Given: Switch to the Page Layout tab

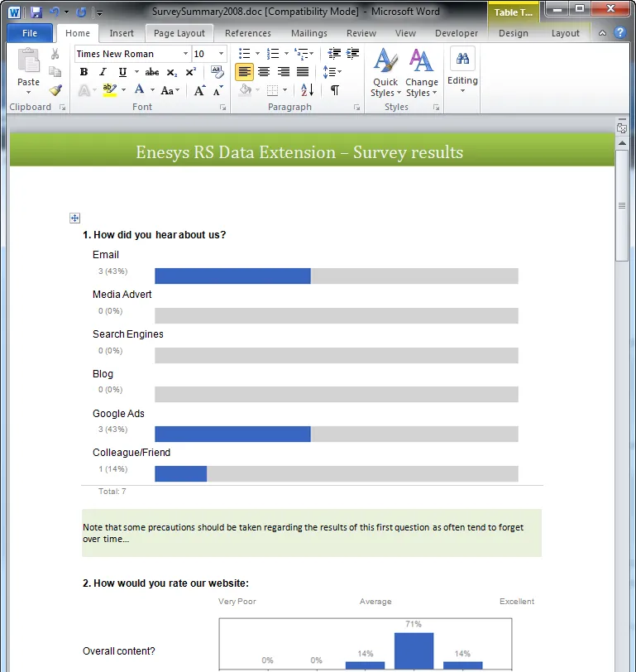Looking at the screenshot, I should click(x=179, y=33).
